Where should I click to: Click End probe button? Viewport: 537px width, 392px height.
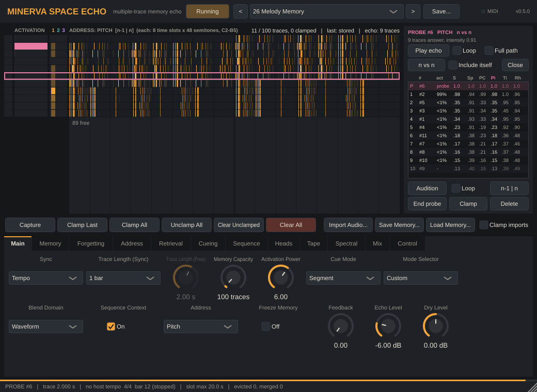tap(427, 204)
